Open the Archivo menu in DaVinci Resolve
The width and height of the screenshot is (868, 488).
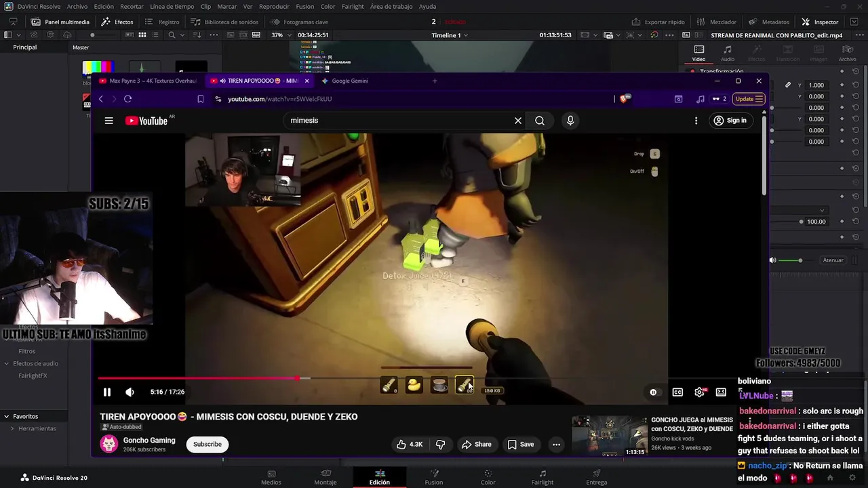(x=77, y=6)
